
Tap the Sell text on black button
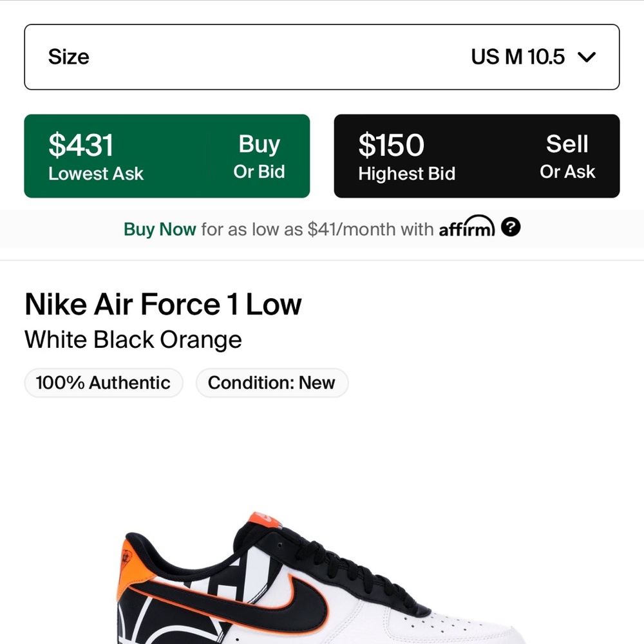(x=567, y=144)
